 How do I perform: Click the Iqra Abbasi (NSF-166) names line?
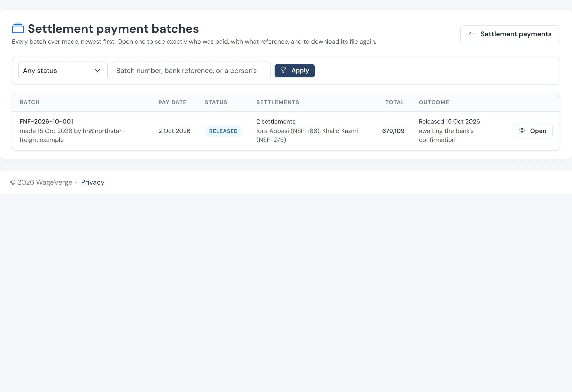(x=307, y=135)
